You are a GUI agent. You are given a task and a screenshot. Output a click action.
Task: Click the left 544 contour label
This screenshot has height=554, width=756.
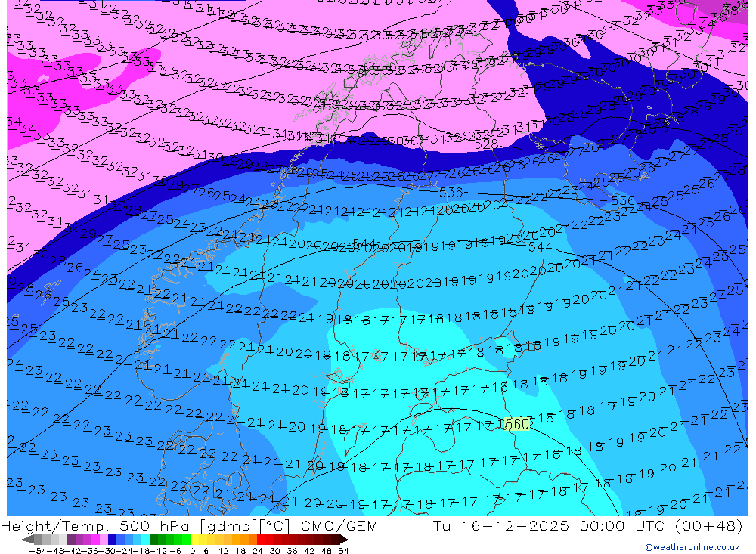364,243
